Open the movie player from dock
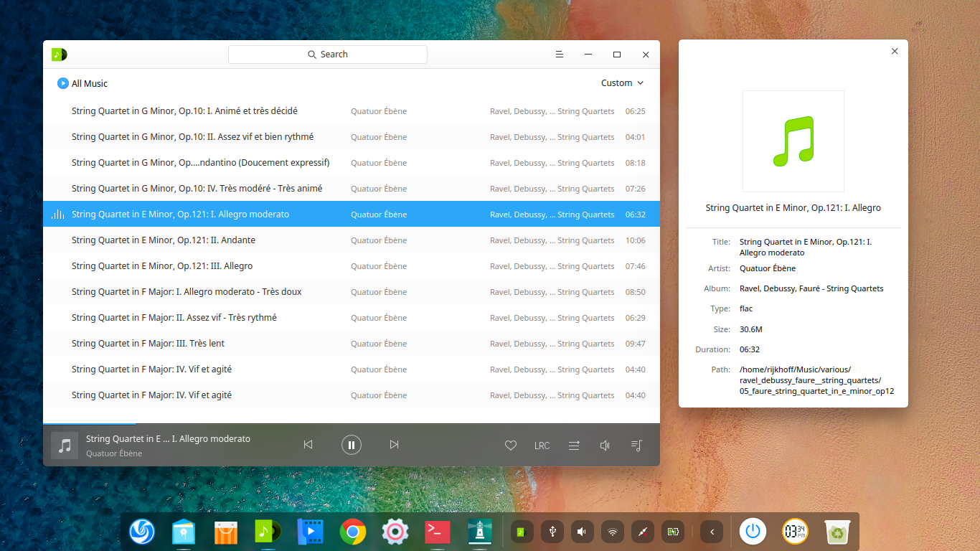 pos(310,532)
